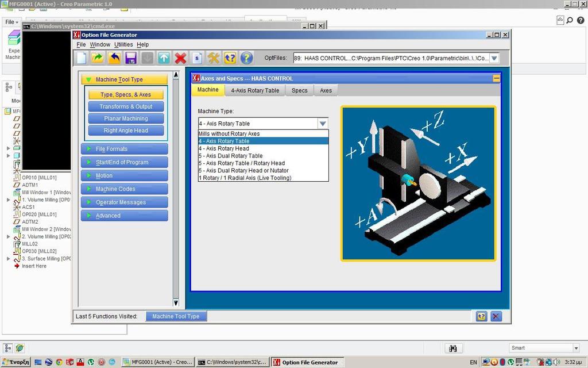Click the green globe icon in Creo status bar
The width and height of the screenshot is (588, 368).
coord(20,348)
